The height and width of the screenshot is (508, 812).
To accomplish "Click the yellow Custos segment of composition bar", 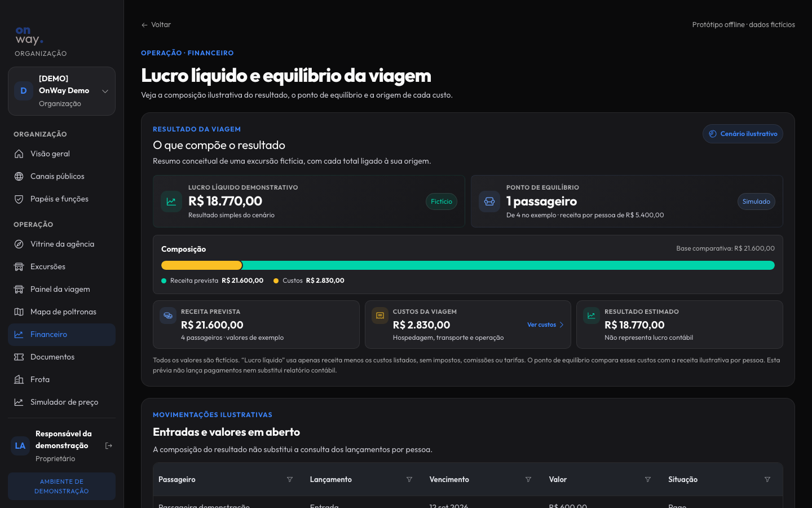I will click(201, 265).
